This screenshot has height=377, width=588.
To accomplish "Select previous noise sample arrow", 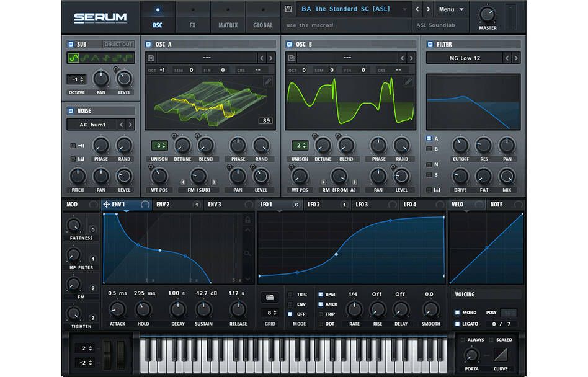I will [x=121, y=125].
